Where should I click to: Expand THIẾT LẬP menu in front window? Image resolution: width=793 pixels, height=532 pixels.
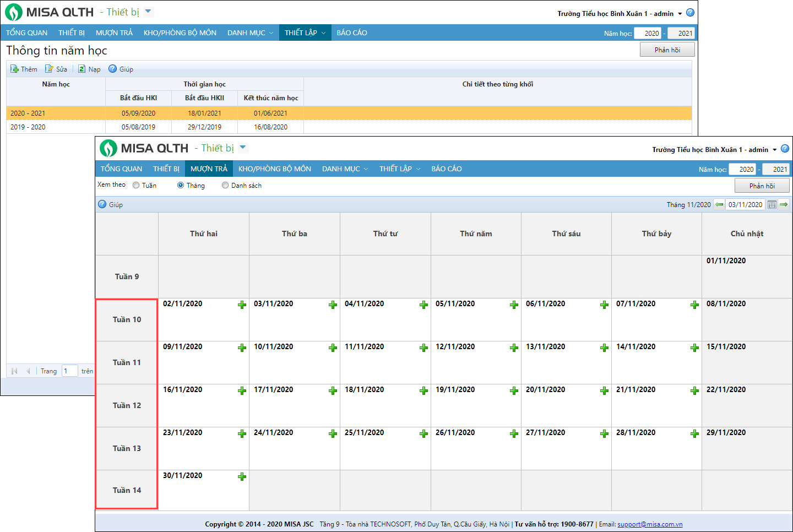click(x=399, y=169)
